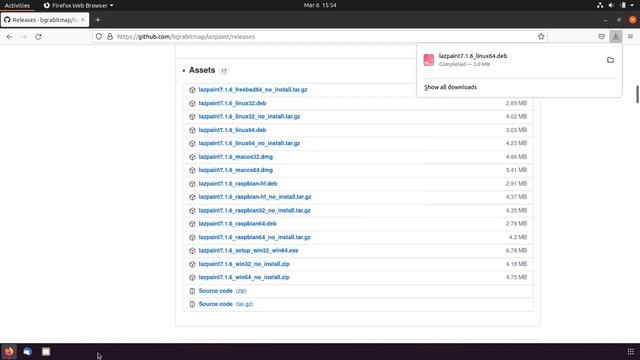Download lazpaint7.1.6_linux64_no_install.tar.gz

coord(249,143)
